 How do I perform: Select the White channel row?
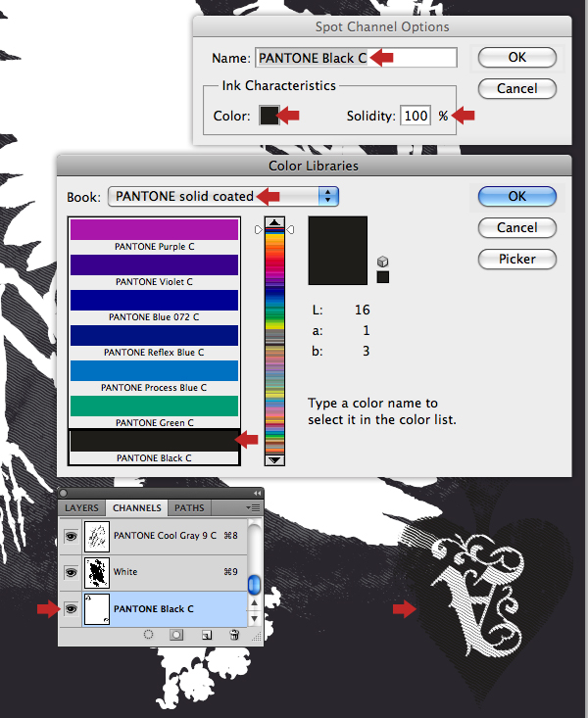click(153, 572)
